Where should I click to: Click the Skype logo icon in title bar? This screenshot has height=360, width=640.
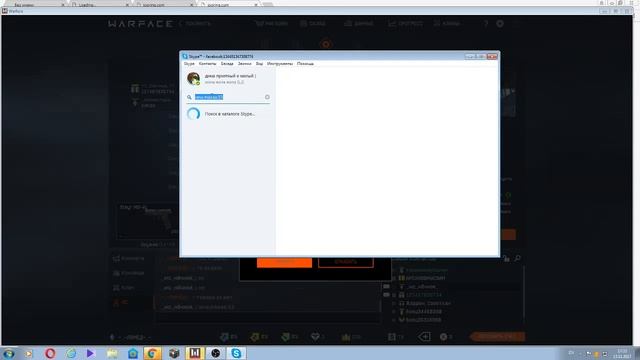pos(185,56)
